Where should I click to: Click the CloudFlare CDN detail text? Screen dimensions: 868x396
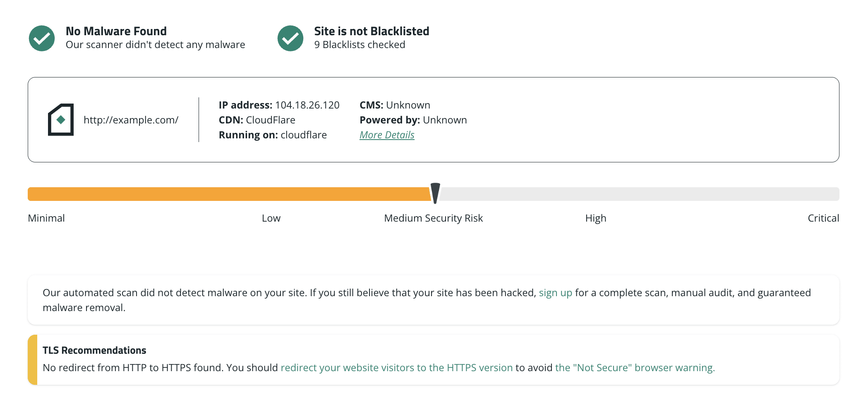(271, 120)
